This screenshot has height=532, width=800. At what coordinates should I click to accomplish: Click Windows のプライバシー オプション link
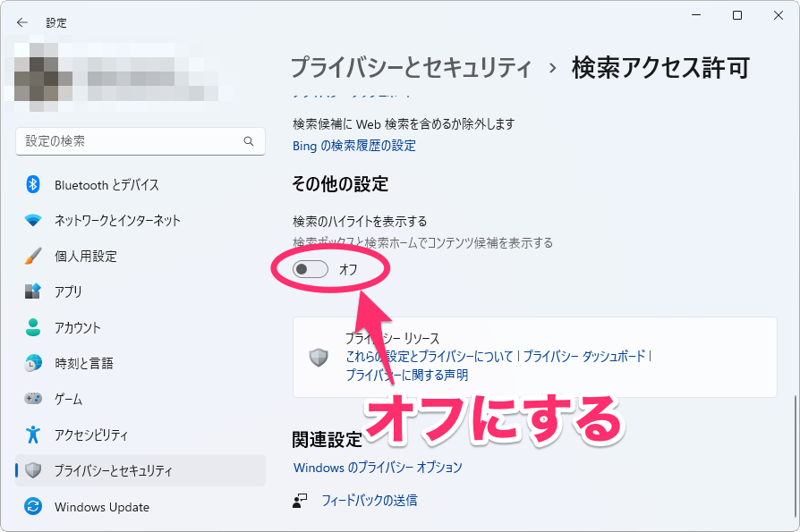[x=379, y=467]
